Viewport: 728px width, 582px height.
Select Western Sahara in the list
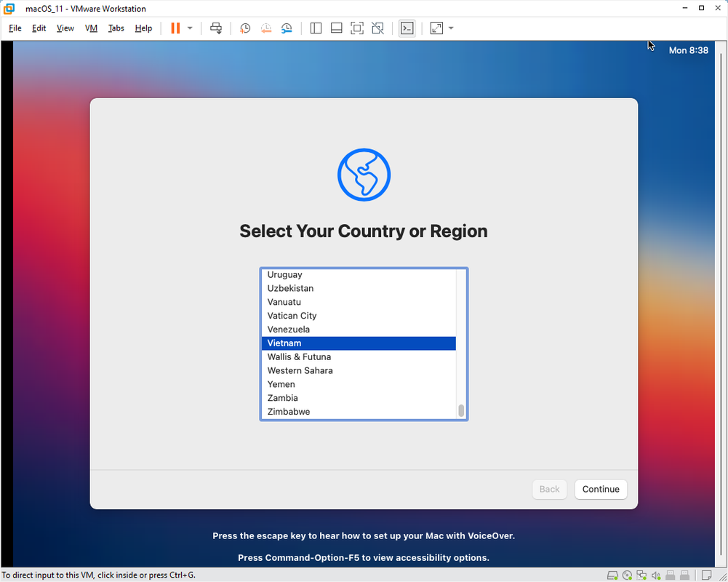(x=359, y=370)
